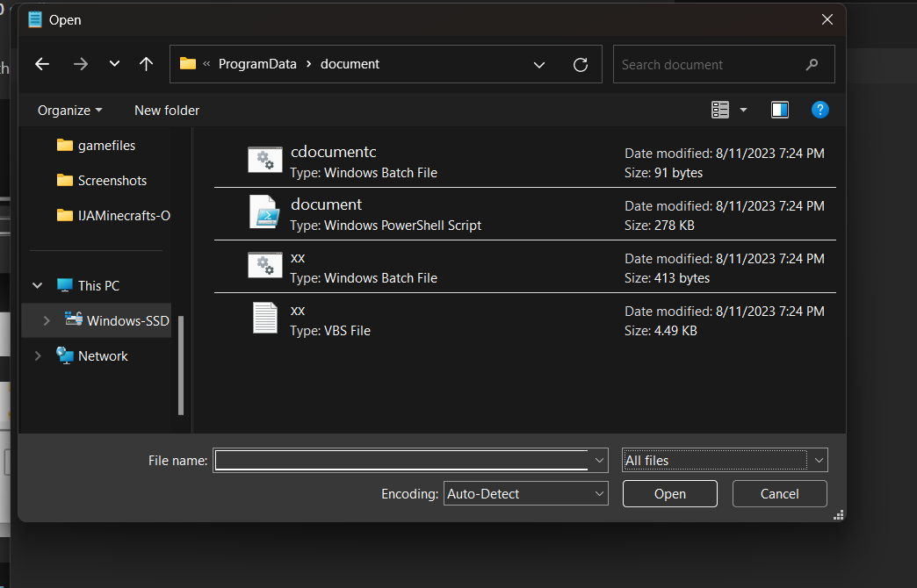Click the Open button
The image size is (917, 588).
[x=669, y=494]
